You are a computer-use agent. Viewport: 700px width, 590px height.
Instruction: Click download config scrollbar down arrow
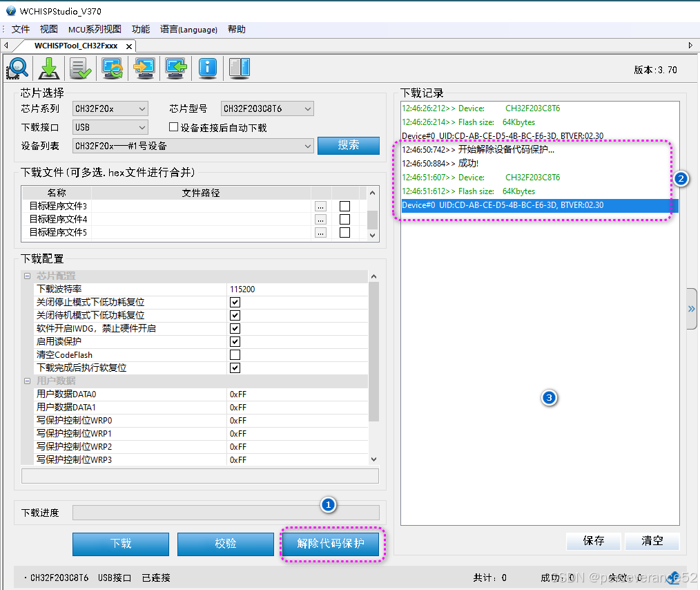(373, 459)
